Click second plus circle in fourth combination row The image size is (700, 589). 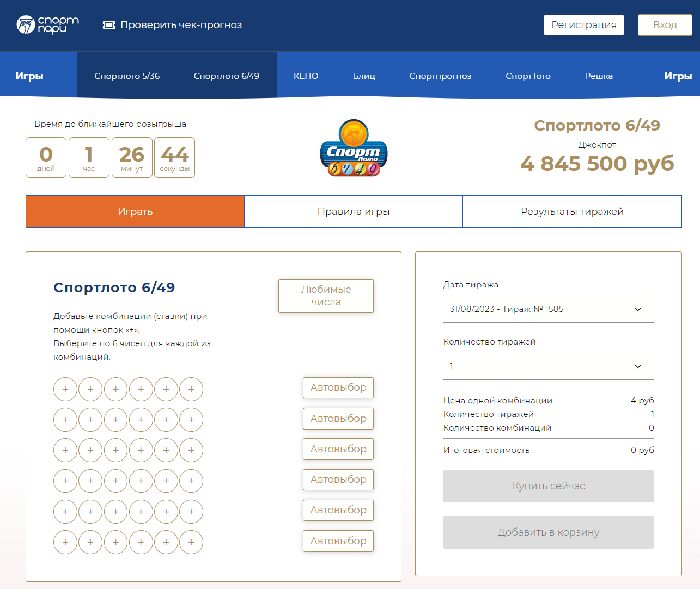90,481
